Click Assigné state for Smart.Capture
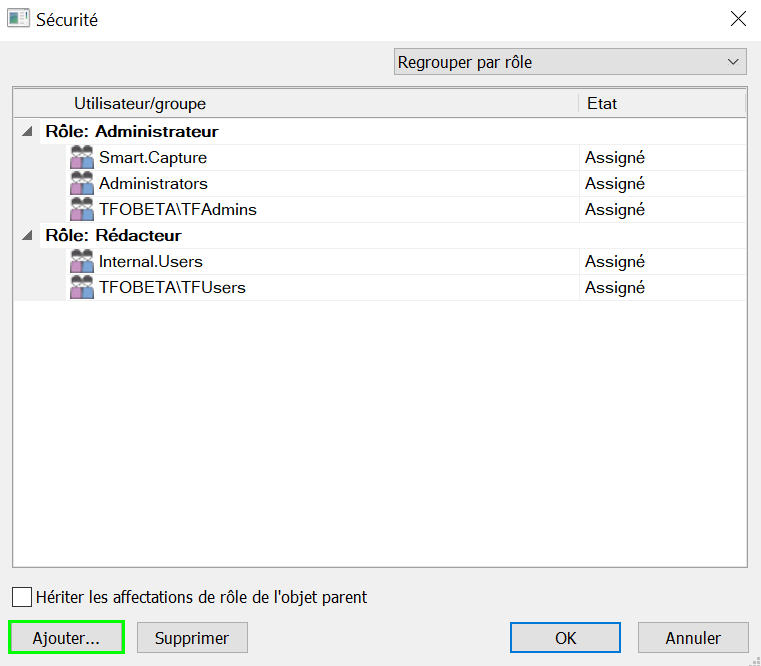The width and height of the screenshot is (761, 666). coord(615,158)
